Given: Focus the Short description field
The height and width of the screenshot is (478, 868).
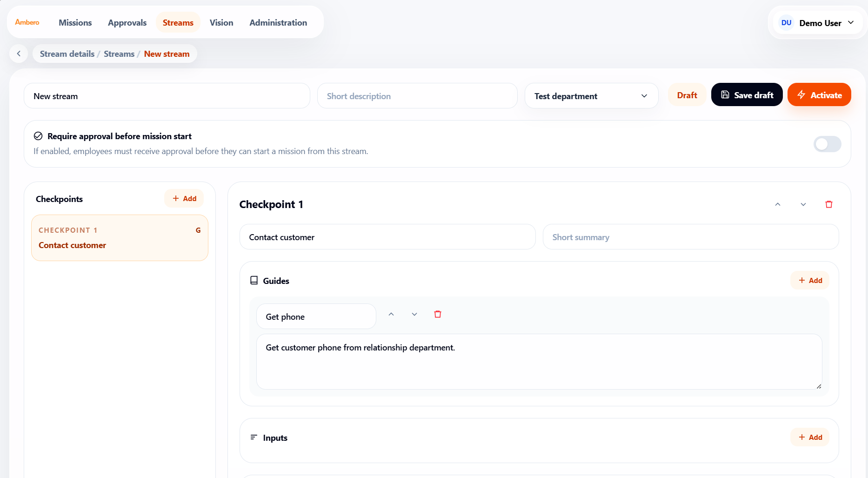Looking at the screenshot, I should point(417,96).
